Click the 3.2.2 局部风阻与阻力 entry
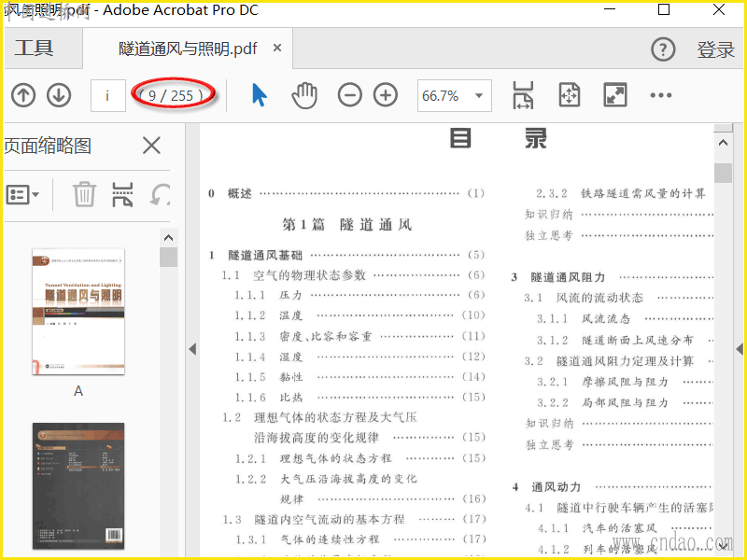 (625, 403)
